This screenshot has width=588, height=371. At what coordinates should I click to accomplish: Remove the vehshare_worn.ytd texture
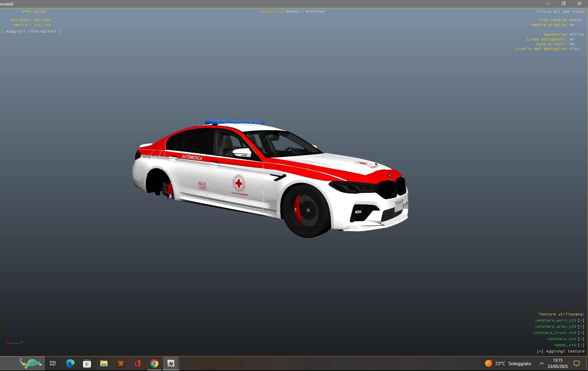coord(581,321)
